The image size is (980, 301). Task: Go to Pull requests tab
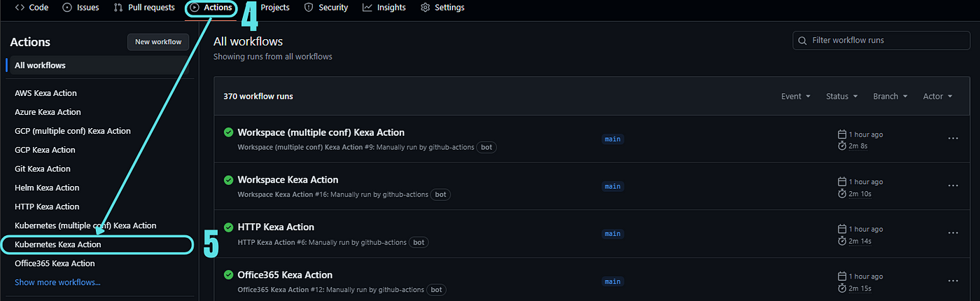pyautogui.click(x=145, y=7)
